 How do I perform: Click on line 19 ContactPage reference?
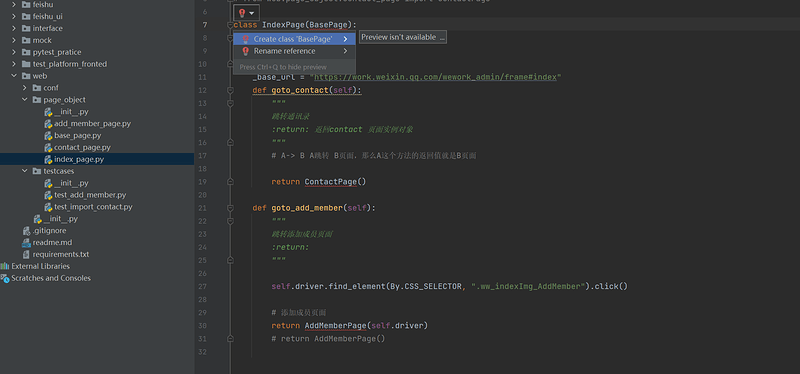tap(331, 182)
